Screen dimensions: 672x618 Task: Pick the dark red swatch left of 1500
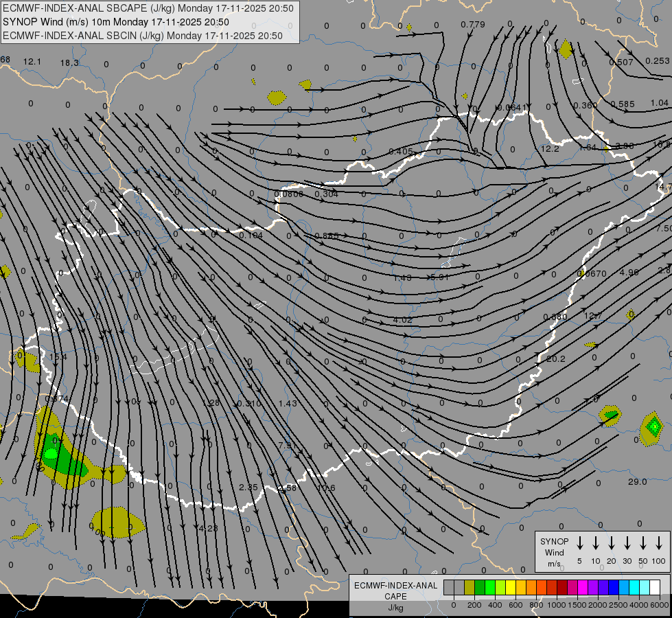562,588
